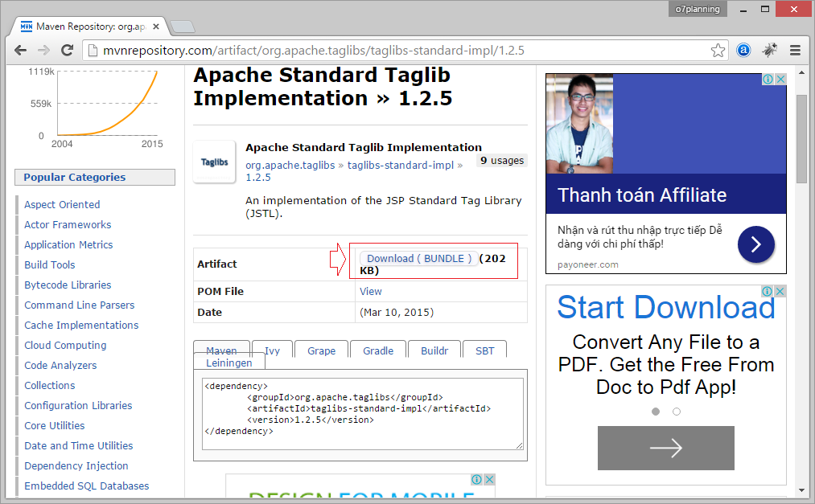Close the Payoneer ad with X
Image resolution: width=815 pixels, height=504 pixels.
click(780, 80)
